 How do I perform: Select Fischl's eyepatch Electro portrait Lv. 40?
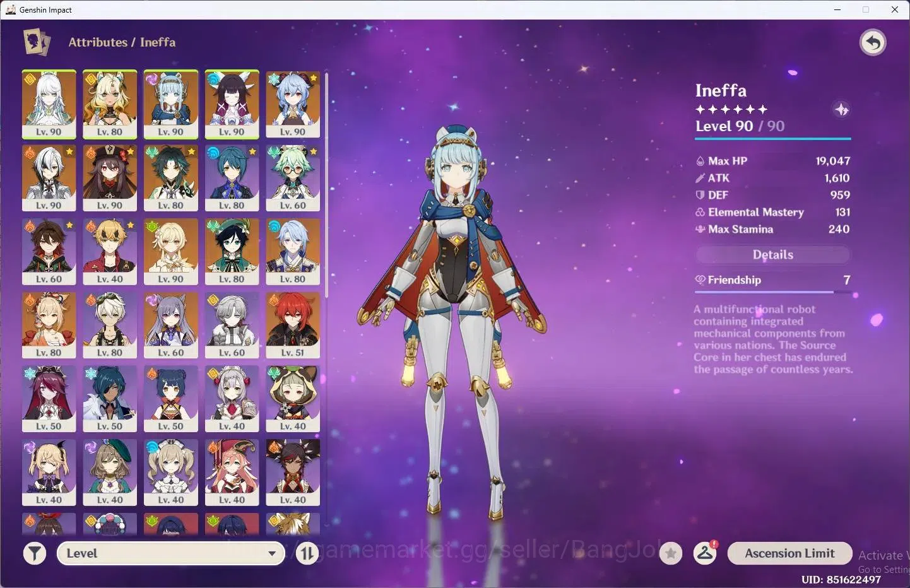tap(49, 473)
